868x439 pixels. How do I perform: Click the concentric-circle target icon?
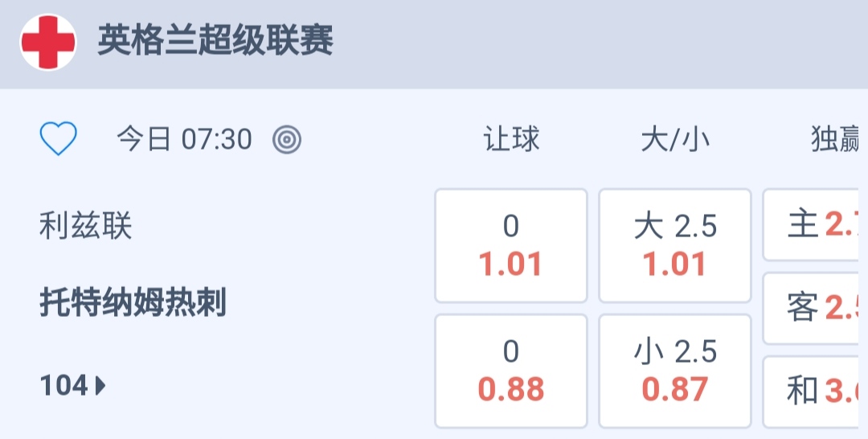tap(287, 140)
